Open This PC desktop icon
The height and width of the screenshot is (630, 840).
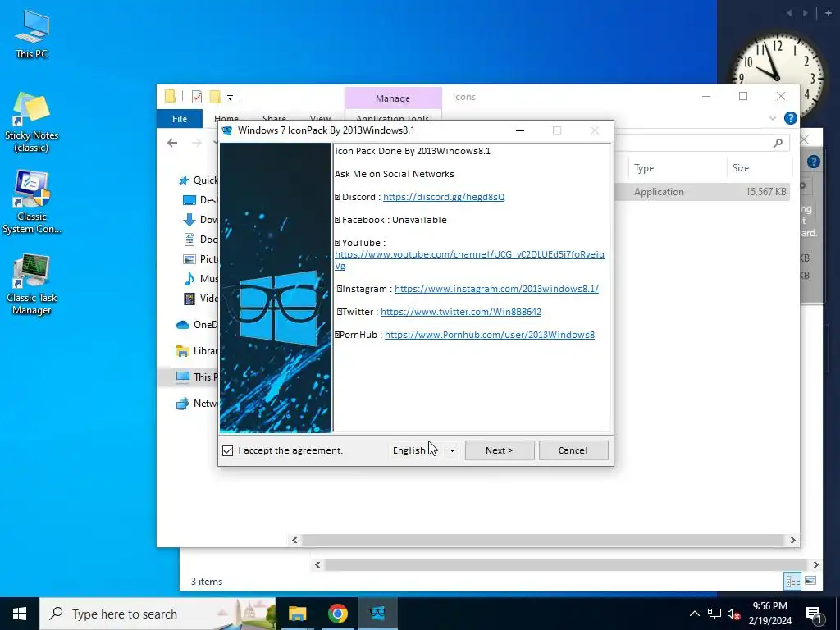32,34
